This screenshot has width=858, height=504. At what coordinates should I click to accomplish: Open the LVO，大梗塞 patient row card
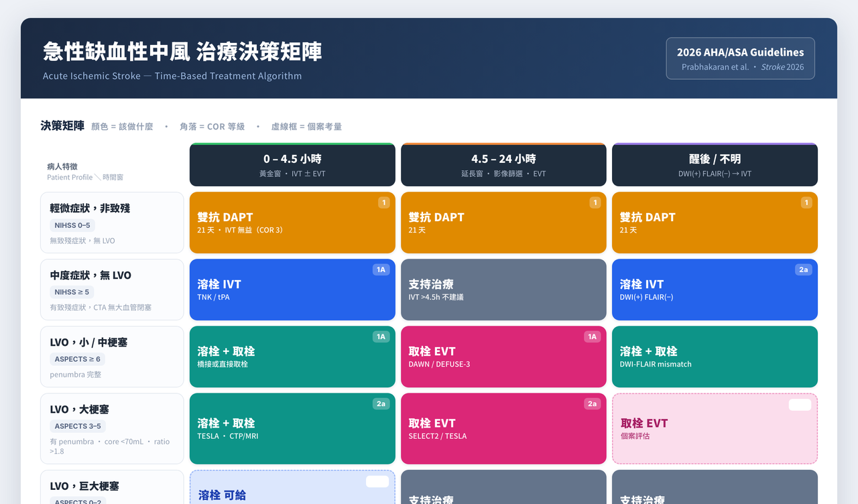[112, 429]
